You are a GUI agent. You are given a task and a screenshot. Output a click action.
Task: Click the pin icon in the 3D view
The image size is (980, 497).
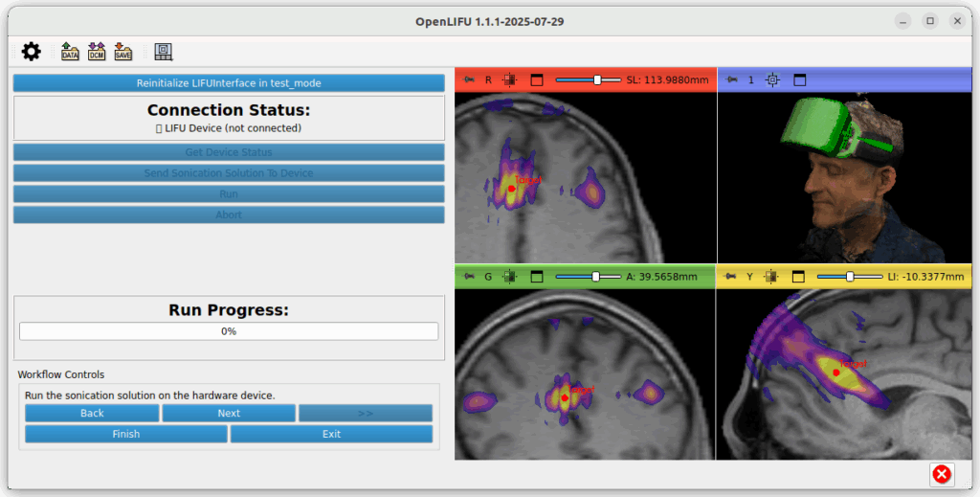[x=732, y=80]
